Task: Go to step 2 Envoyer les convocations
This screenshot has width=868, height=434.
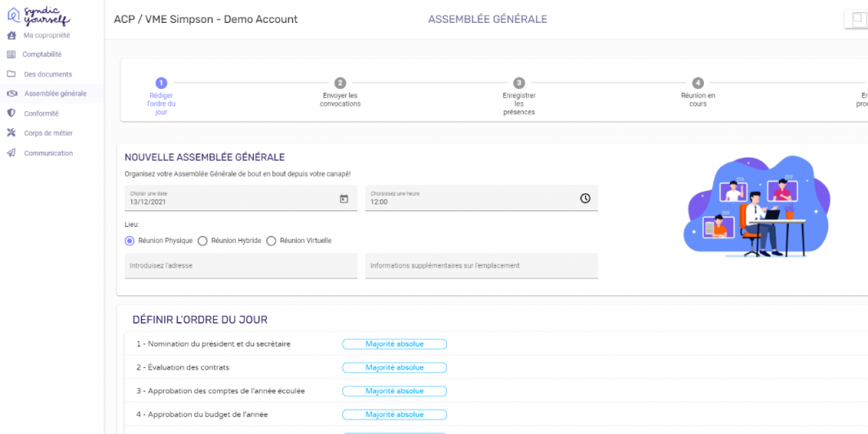Action: click(340, 83)
